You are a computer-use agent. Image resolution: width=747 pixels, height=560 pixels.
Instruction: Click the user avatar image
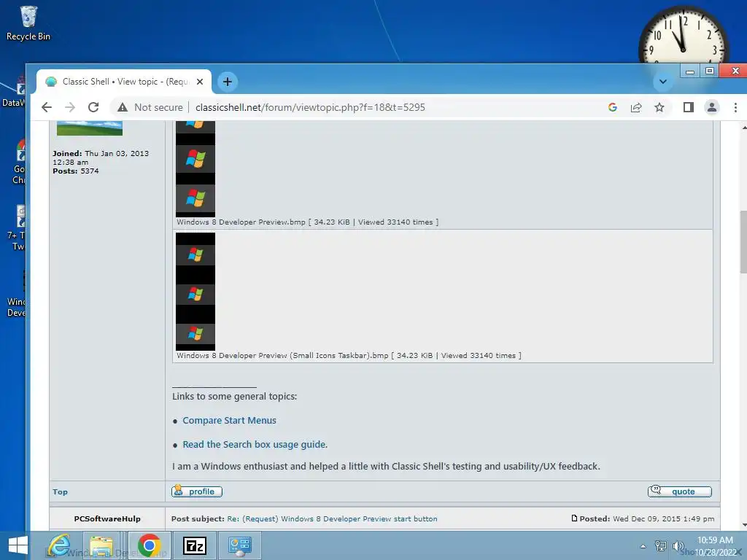[x=90, y=128]
